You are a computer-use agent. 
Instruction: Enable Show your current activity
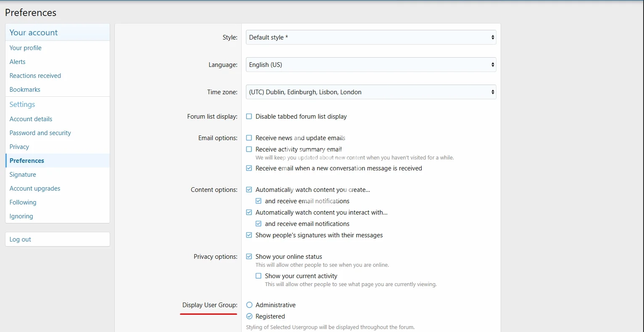coord(259,276)
